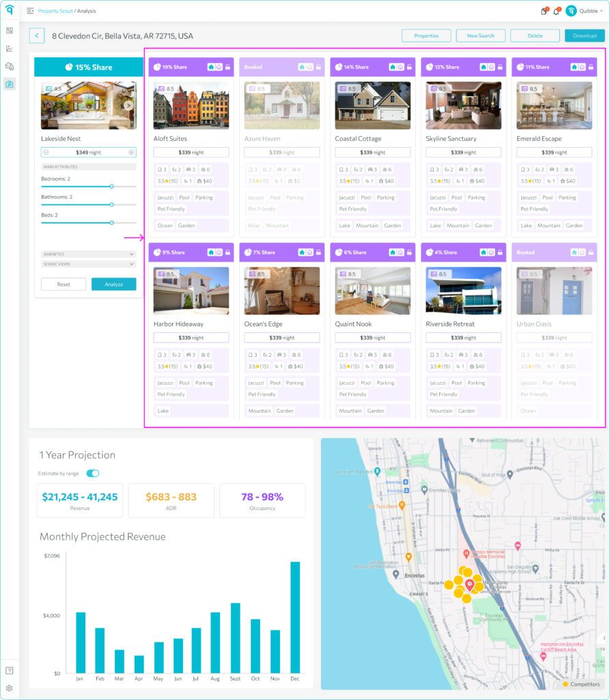Open the dashboard grid sidebar icon

[10, 30]
